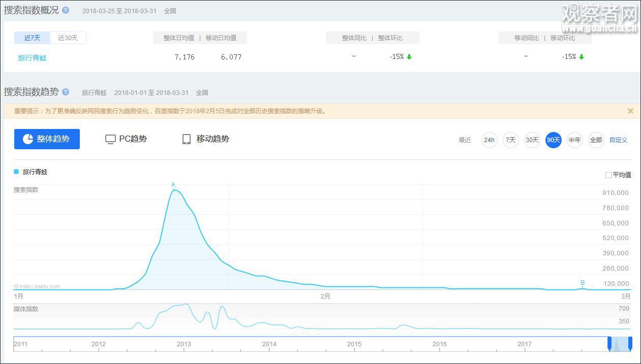641x364 pixels.
Task: Click date range 2018-03-25 至 2018-03-31
Action: click(x=119, y=11)
